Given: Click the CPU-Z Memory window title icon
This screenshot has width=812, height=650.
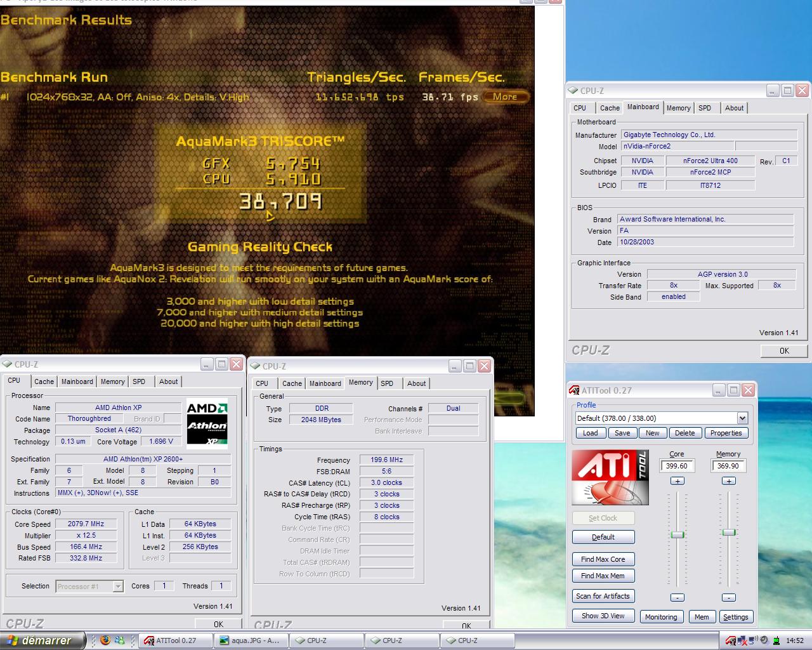Looking at the screenshot, I should 255,366.
